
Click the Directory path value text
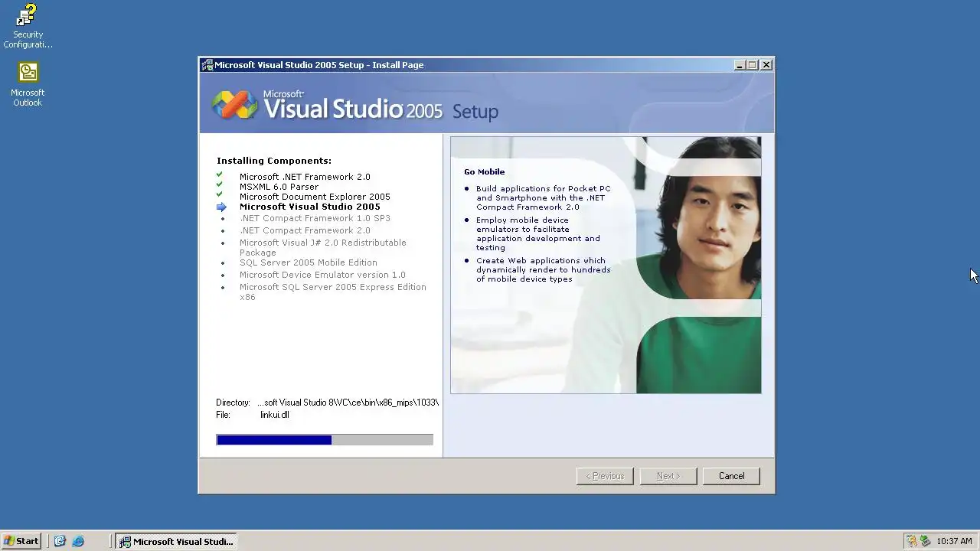(x=348, y=403)
